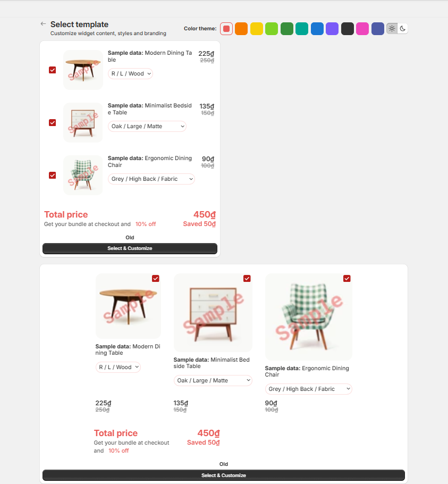Switch to light mode sun icon

coord(392,29)
